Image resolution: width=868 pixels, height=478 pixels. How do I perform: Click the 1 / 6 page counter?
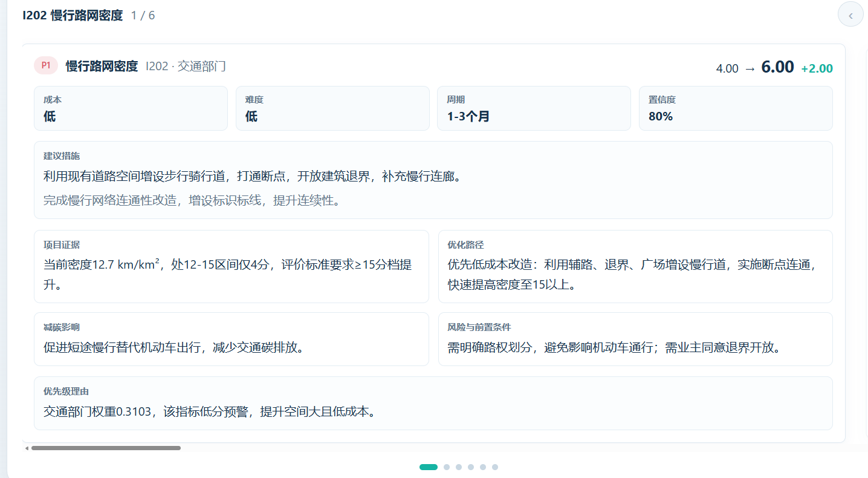[143, 15]
